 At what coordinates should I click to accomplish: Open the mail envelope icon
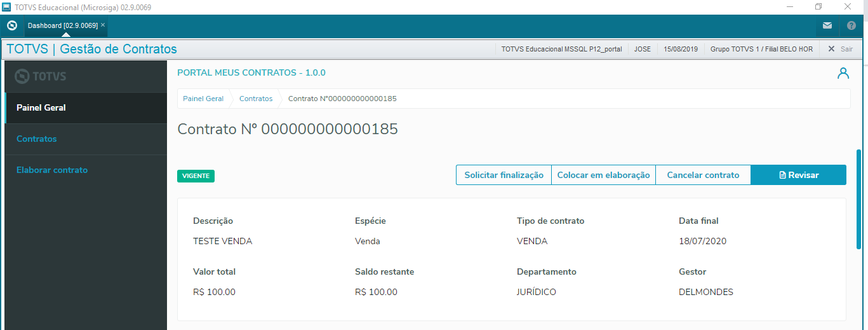tap(827, 26)
